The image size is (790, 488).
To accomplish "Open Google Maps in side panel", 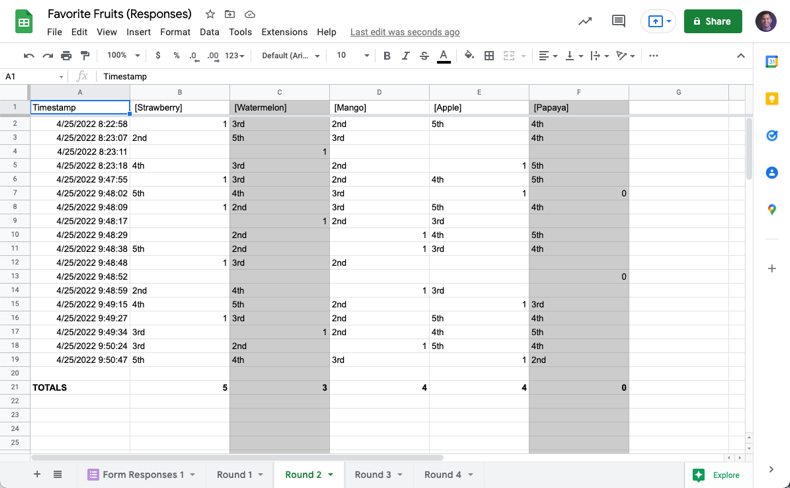I will click(771, 210).
